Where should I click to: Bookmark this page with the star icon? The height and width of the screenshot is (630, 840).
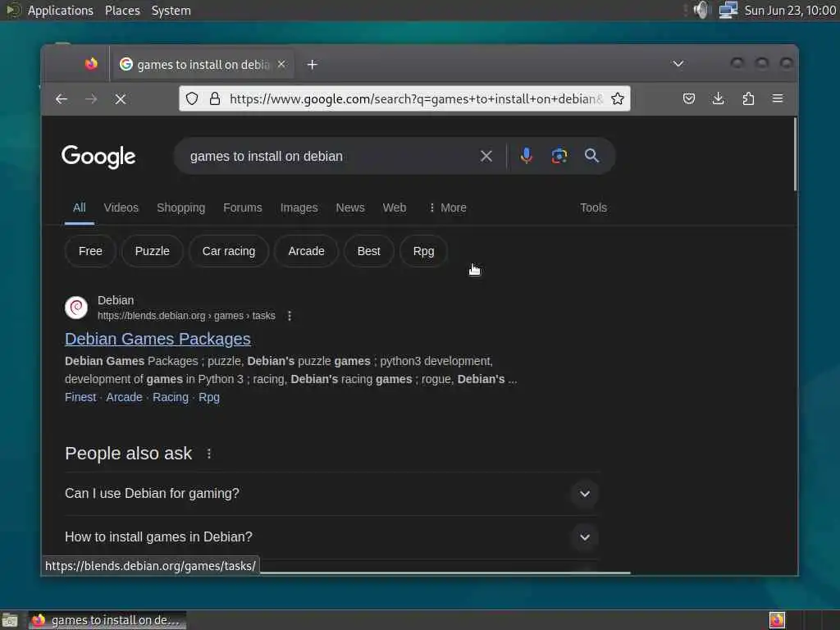coord(618,98)
